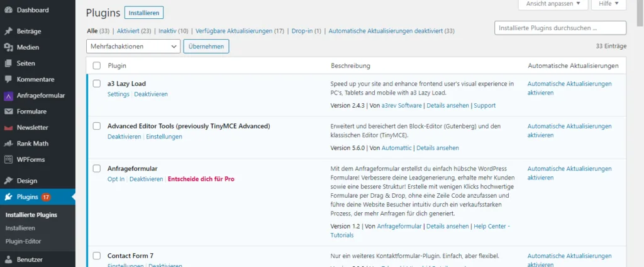
Task: Click the Formulare envelope icon
Action: 8,111
